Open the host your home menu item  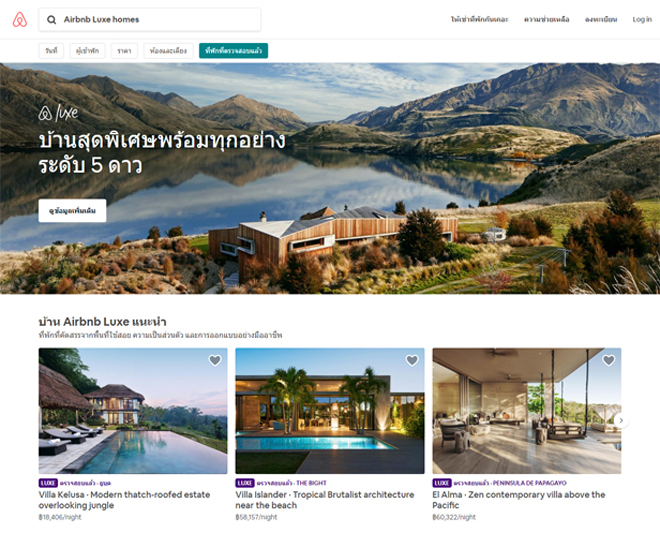tap(479, 20)
